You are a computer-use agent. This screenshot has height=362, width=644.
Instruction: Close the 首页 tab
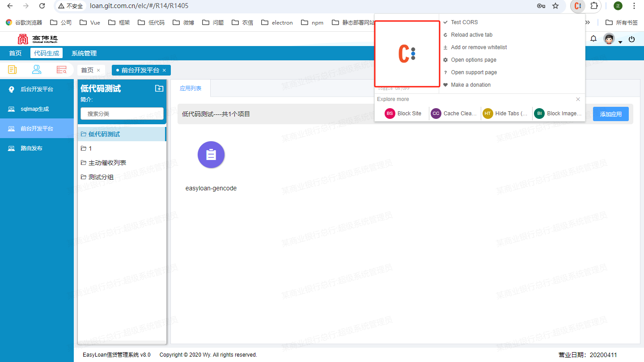[98, 70]
